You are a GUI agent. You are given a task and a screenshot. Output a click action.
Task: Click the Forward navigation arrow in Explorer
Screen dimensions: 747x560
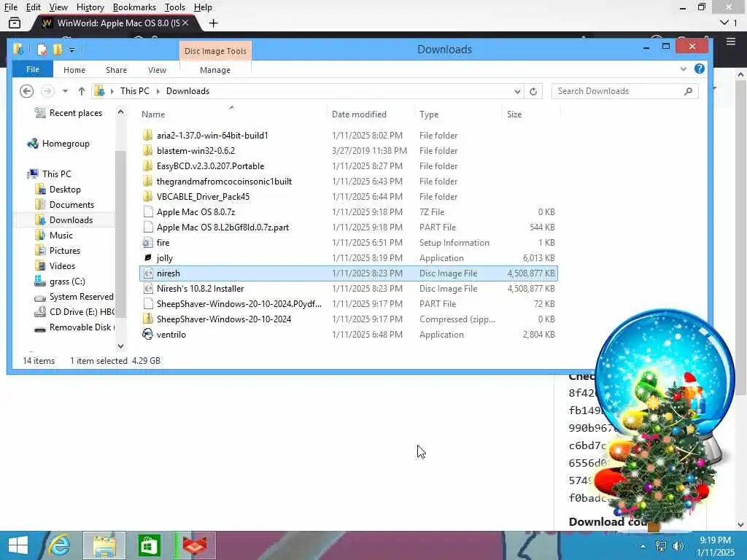tap(47, 91)
